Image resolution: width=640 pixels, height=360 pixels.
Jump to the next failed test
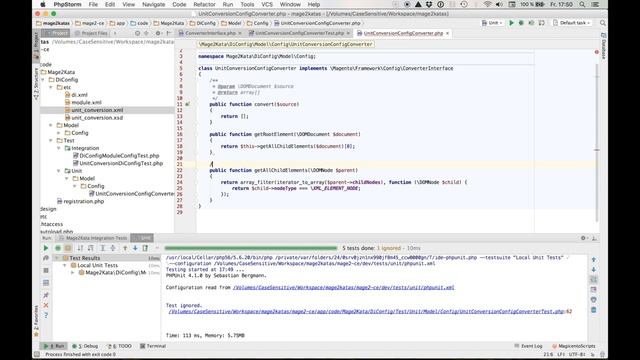coord(135,248)
